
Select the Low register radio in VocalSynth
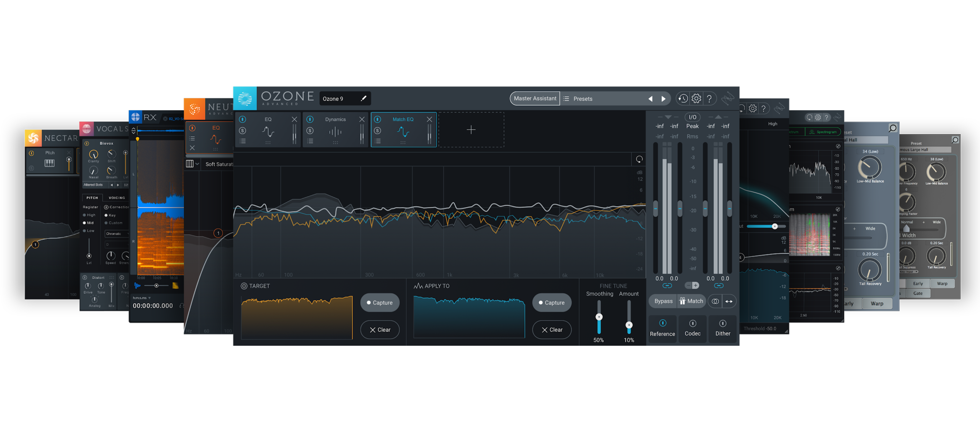coord(85,231)
